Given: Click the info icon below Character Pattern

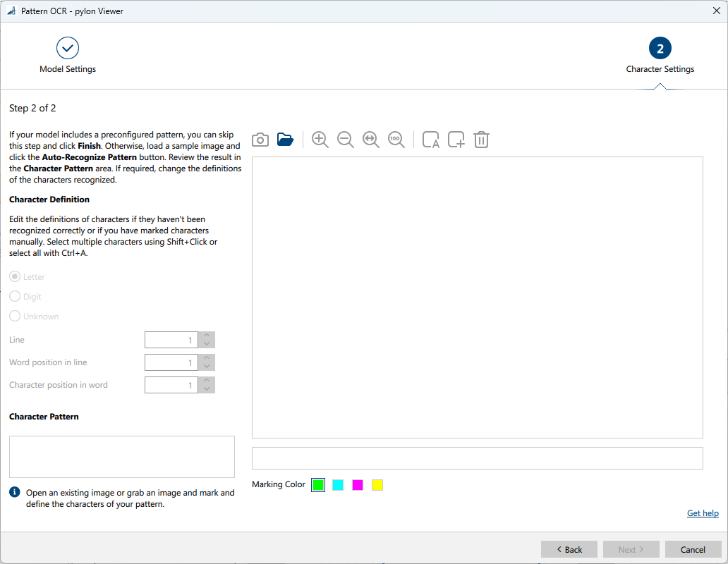Looking at the screenshot, I should click(15, 492).
